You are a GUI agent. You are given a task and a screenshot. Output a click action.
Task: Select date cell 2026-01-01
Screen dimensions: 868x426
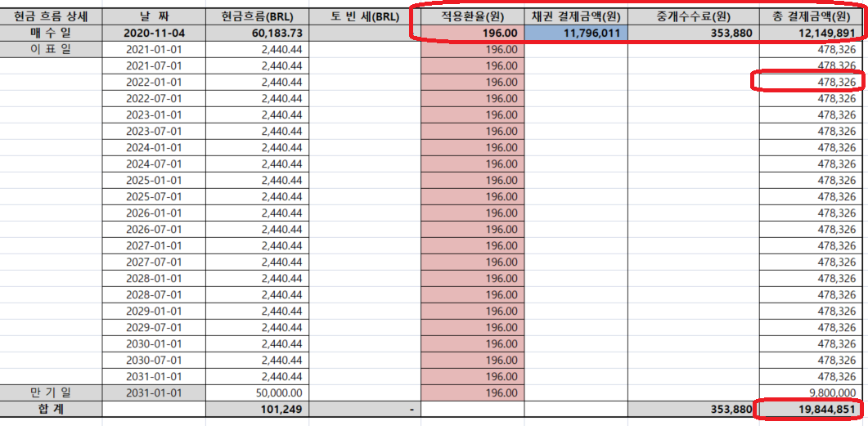154,213
